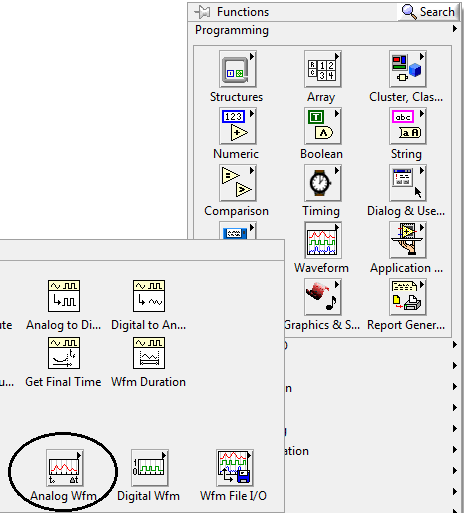This screenshot has width=465, height=517.
Task: Expand the Programming category arrow
Action: [x=455, y=29]
